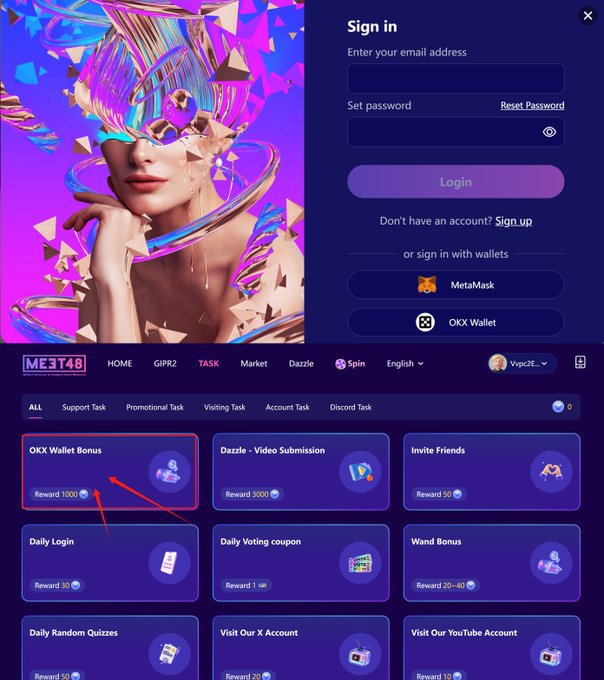Focus the email address input field
Viewport: 604px width, 680px height.
pyautogui.click(x=456, y=78)
